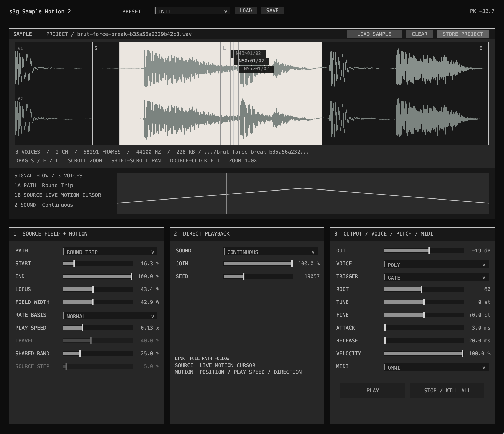Adjust the END slider at 100.0 %
Screen dimensions: 504x434
tap(98, 276)
